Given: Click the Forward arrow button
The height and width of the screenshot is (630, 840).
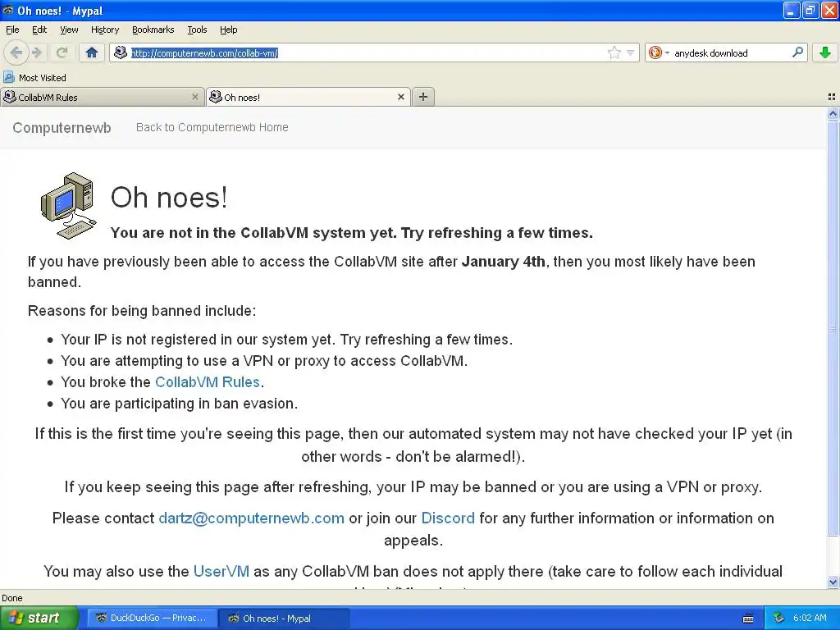Looking at the screenshot, I should 36,52.
